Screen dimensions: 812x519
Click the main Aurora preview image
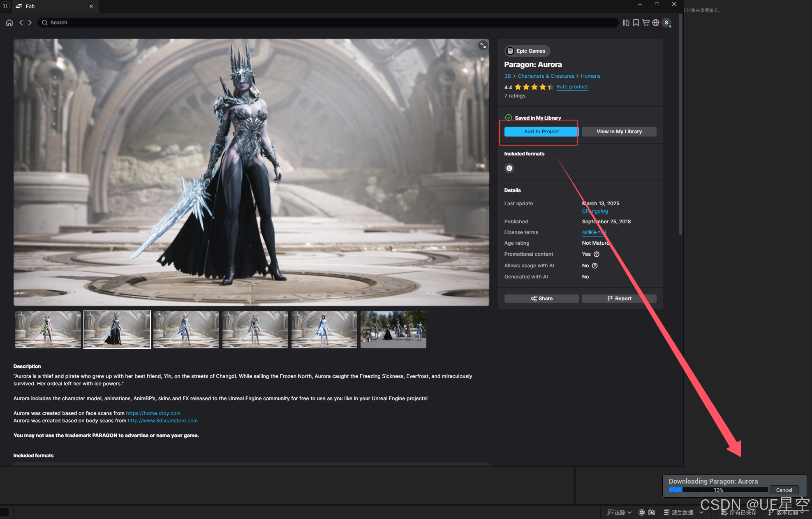[251, 172]
